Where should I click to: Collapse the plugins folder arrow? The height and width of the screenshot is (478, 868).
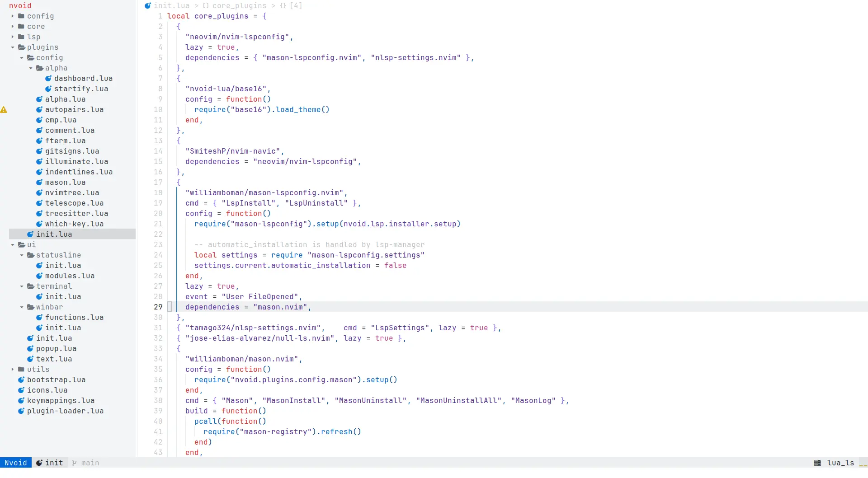pos(13,47)
